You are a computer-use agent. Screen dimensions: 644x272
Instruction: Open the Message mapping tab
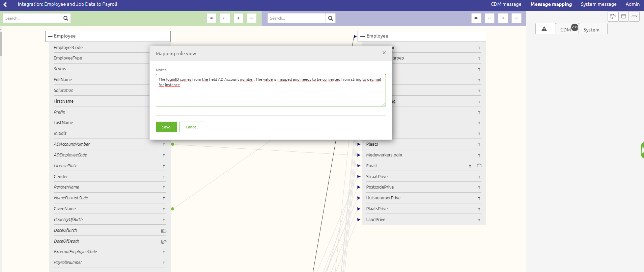(x=551, y=4)
